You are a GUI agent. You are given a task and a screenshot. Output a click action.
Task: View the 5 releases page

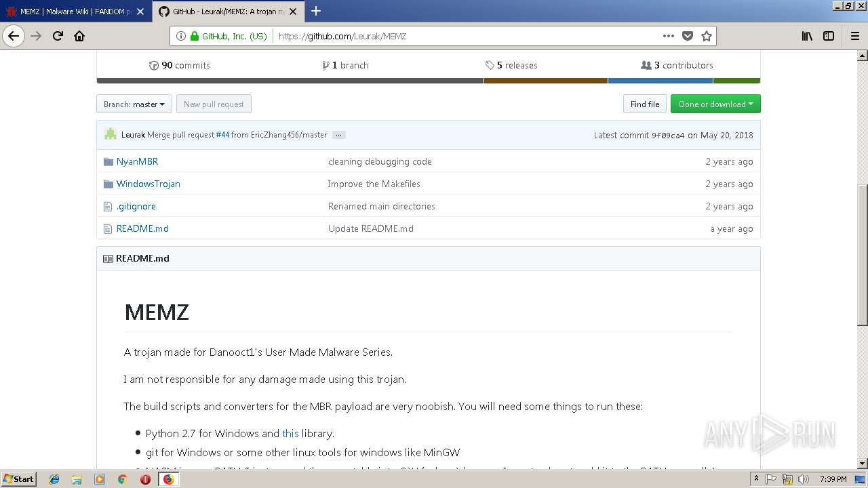(511, 65)
